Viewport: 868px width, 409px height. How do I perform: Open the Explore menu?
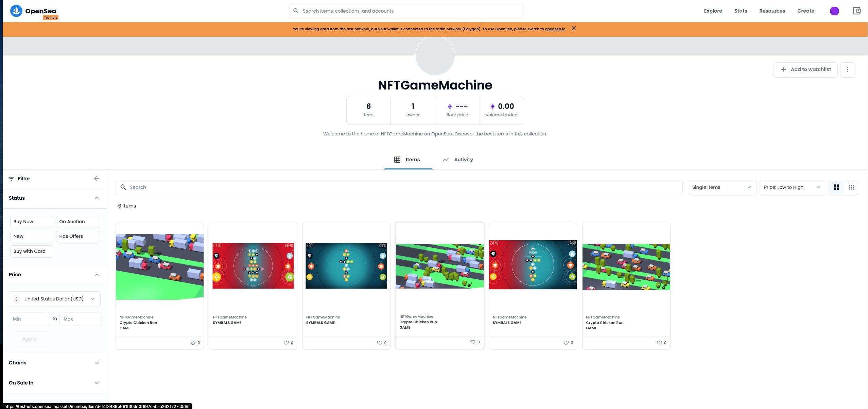713,11
